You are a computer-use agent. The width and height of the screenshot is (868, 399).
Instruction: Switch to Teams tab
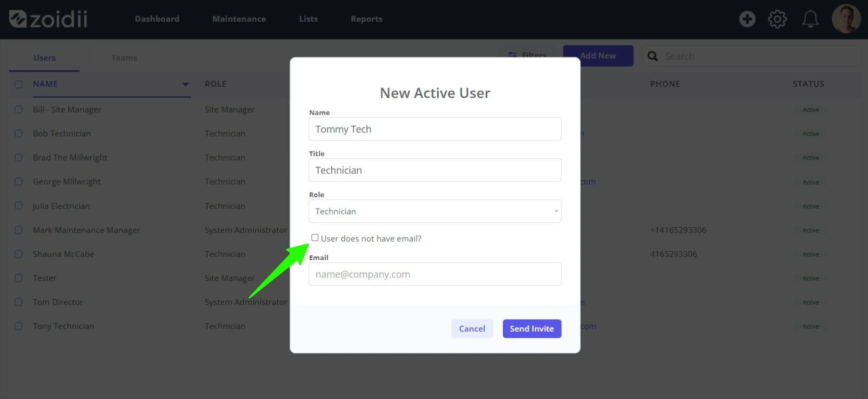click(x=124, y=58)
